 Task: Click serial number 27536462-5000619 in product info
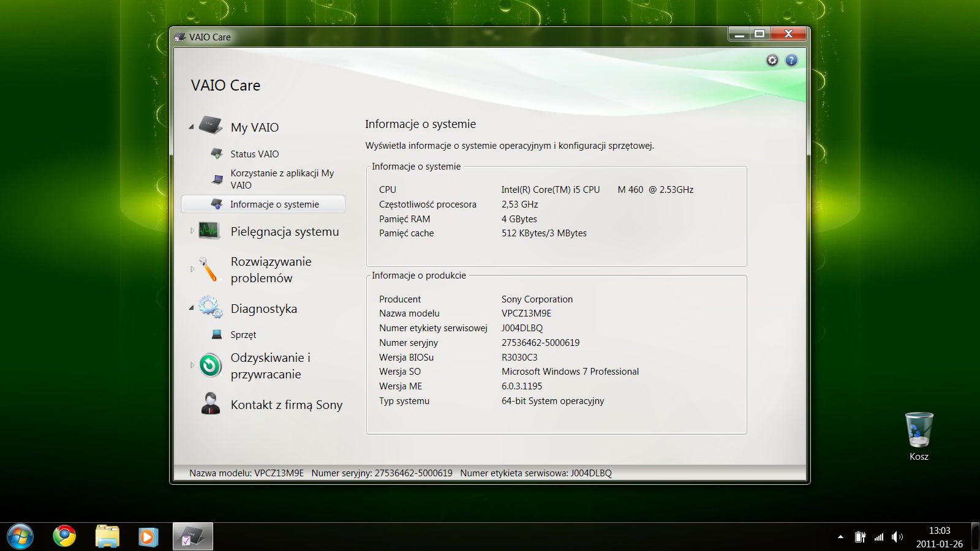point(540,343)
